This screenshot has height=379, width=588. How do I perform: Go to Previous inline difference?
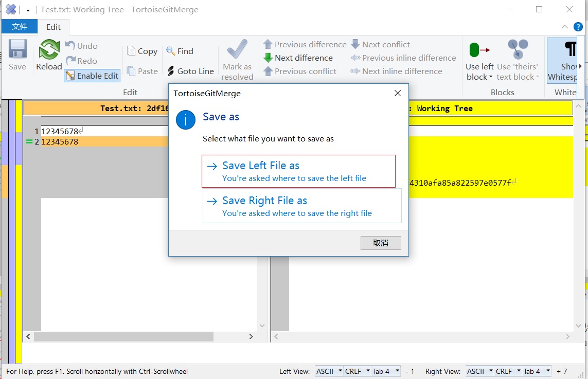point(403,58)
